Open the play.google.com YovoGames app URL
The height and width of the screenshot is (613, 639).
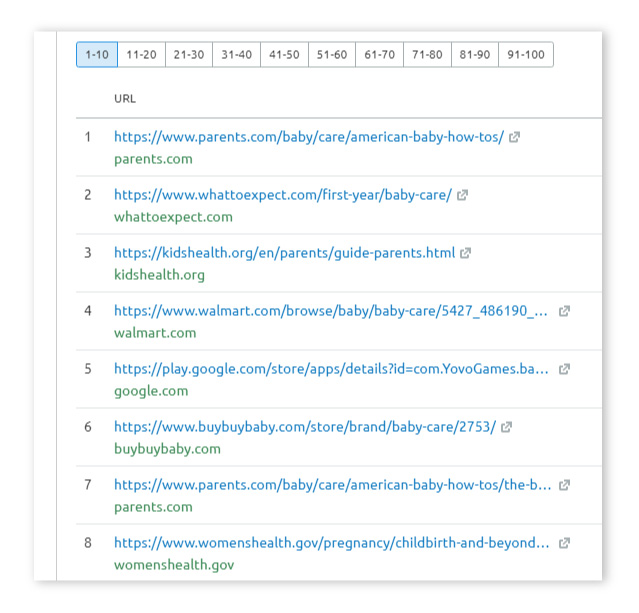[x=331, y=369]
